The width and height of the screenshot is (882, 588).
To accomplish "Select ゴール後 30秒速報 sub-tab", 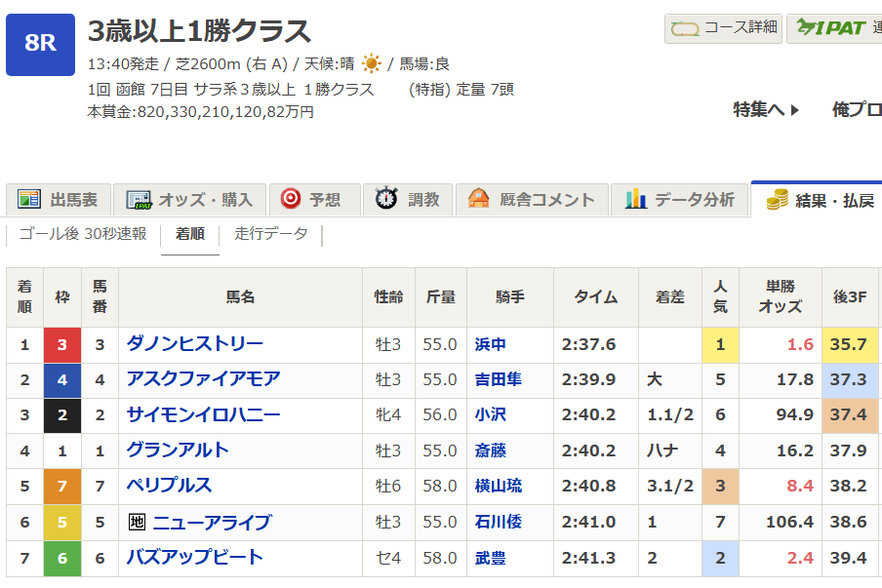I will 83,234.
